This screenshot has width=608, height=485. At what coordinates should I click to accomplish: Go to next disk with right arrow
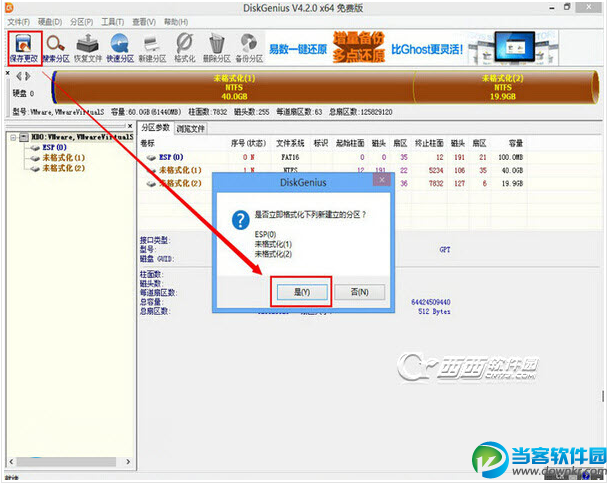[x=28, y=76]
